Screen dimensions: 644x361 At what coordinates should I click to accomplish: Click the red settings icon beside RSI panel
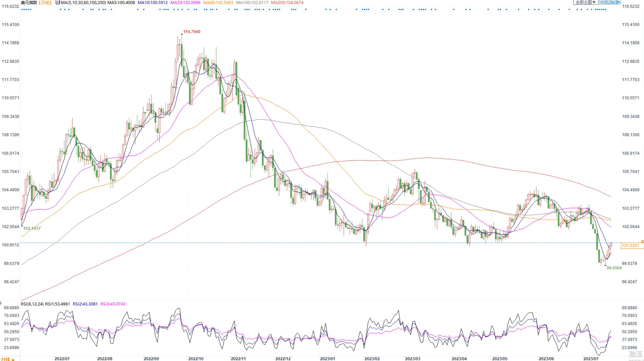click(x=1, y=303)
